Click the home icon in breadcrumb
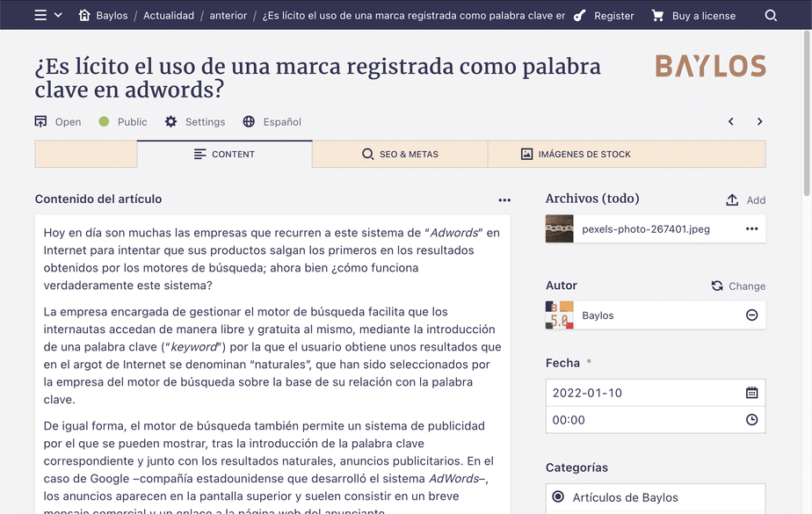Screen dimensions: 812x514 pyautogui.click(x=84, y=15)
